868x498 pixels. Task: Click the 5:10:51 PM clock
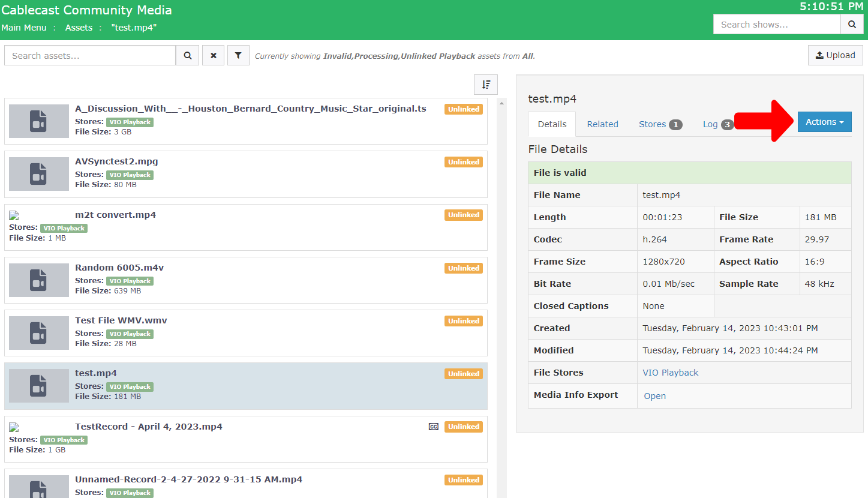pyautogui.click(x=831, y=7)
